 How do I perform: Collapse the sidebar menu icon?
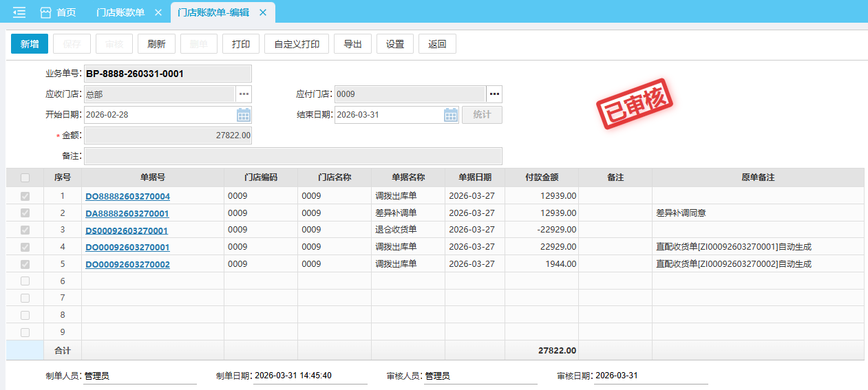click(19, 12)
